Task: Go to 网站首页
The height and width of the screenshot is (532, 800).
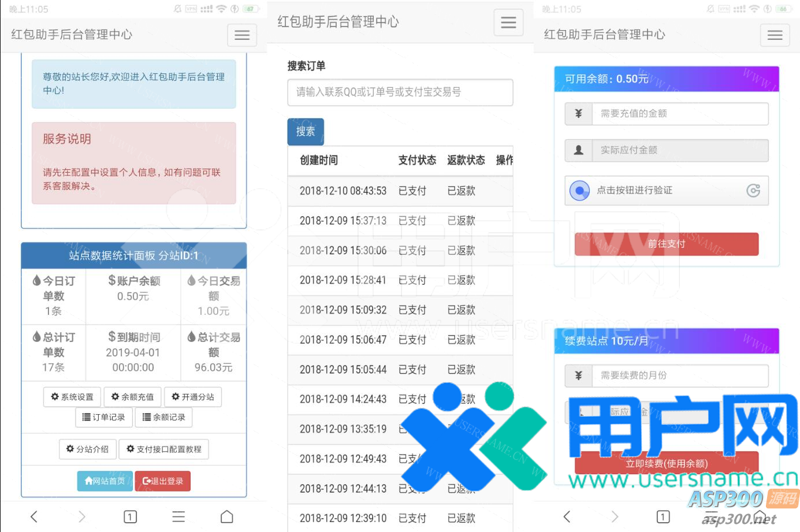Action: click(x=105, y=481)
